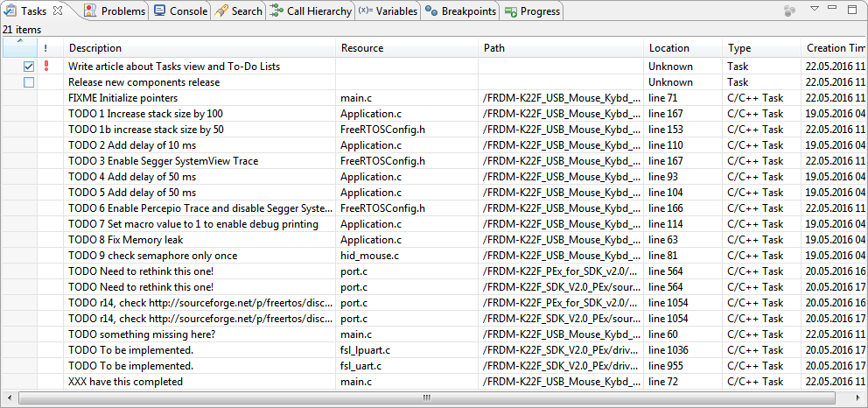Viewport: 868px width, 408px height.
Task: Click the greyed filter icon in view toolbar
Action: point(789,11)
